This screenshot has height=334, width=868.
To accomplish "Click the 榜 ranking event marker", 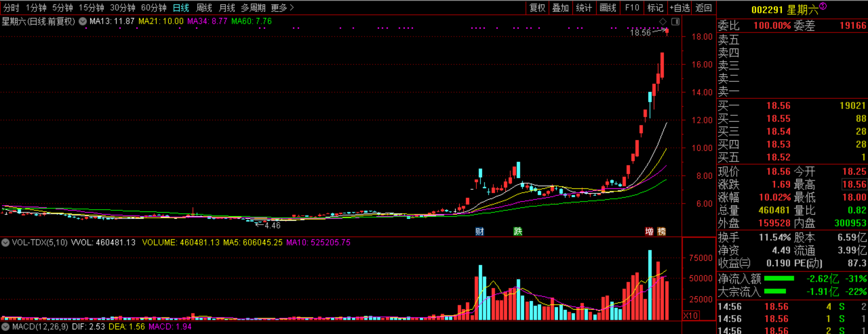I will pos(661,231).
